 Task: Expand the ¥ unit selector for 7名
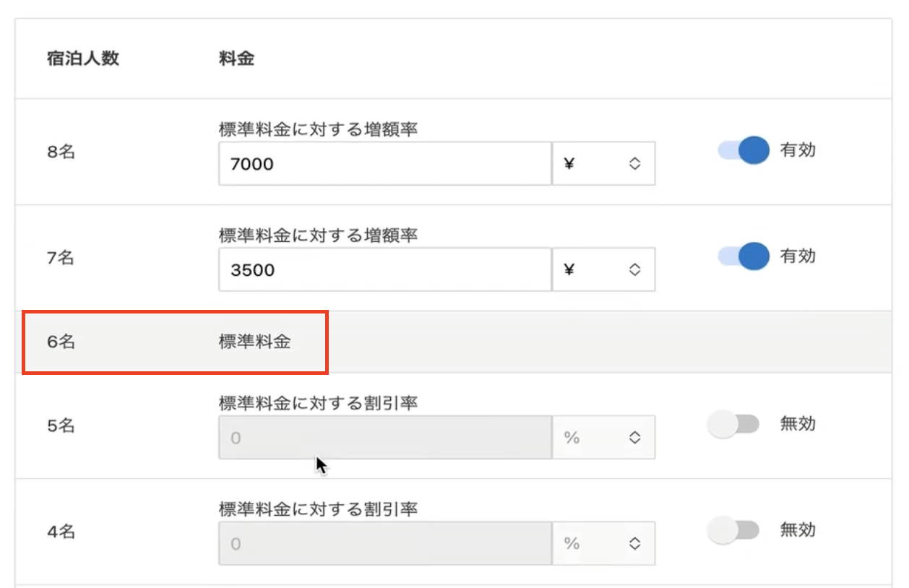(x=603, y=270)
